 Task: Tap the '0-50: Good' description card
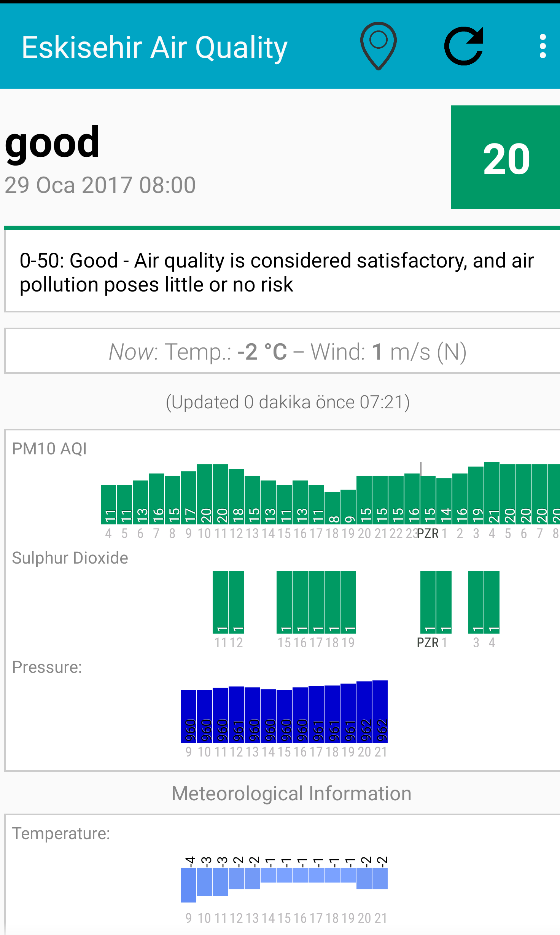(282, 272)
